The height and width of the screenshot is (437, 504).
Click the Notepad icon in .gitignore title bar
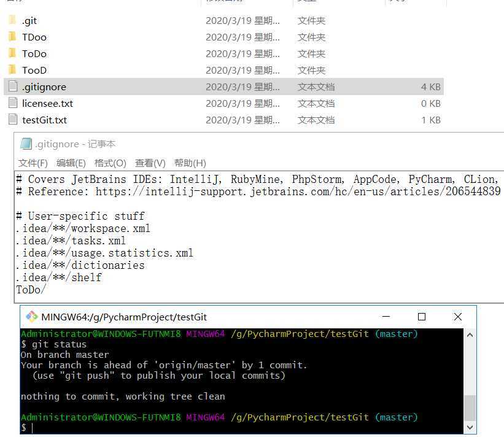(x=26, y=144)
